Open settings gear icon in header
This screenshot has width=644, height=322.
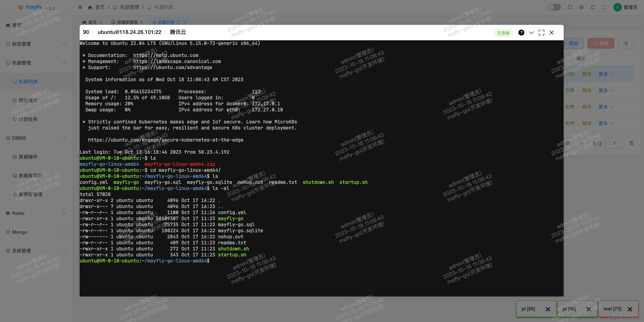click(581, 7)
